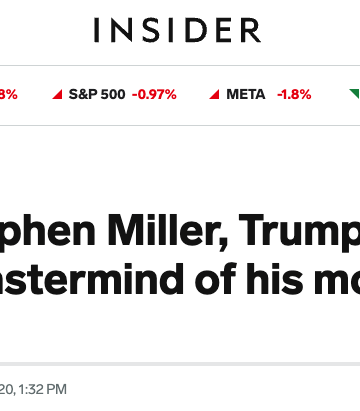Click the word "of" in the headline
Image resolution: width=360 pixels, height=411 pixels.
(x=216, y=278)
